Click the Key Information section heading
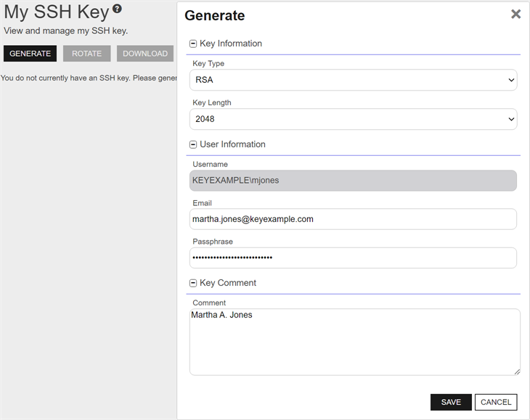 pos(231,44)
